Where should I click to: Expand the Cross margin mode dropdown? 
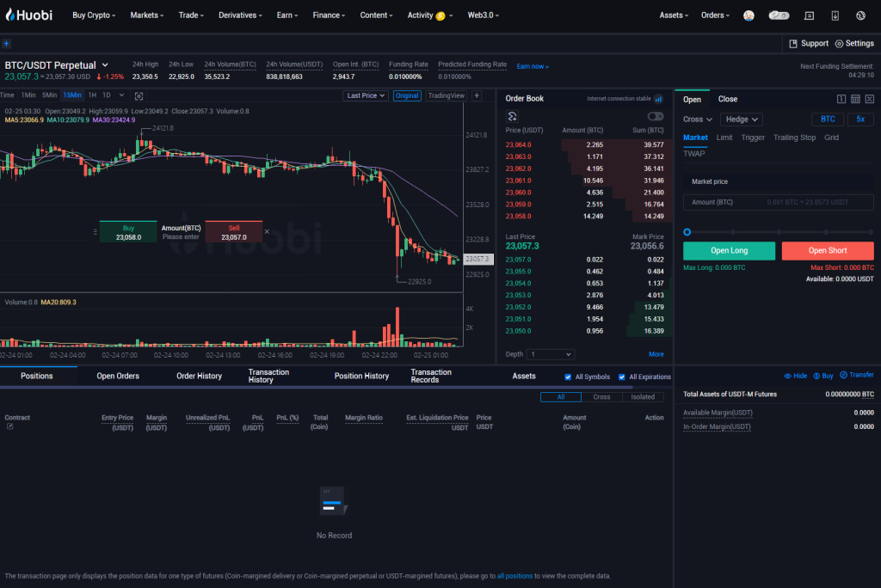[x=698, y=119]
